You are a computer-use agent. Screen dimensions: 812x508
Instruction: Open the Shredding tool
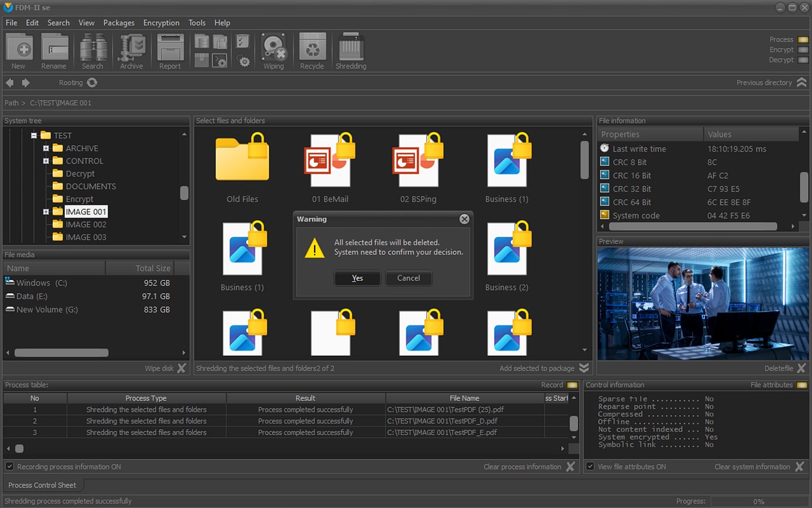[x=350, y=50]
